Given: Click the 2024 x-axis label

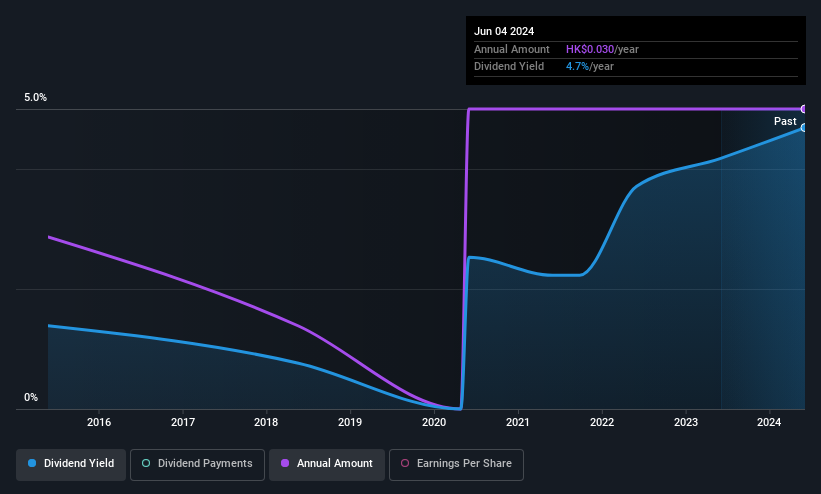Looking at the screenshot, I should tap(769, 422).
